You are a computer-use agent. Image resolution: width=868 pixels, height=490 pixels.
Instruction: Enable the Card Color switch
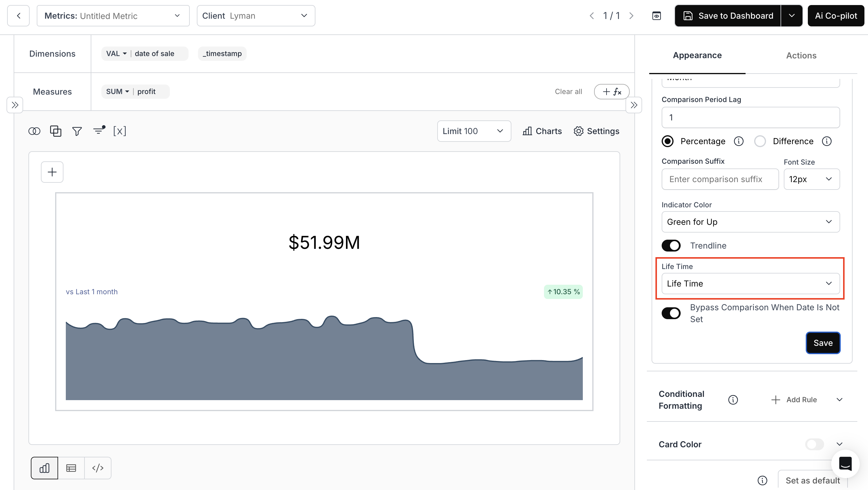(814, 444)
